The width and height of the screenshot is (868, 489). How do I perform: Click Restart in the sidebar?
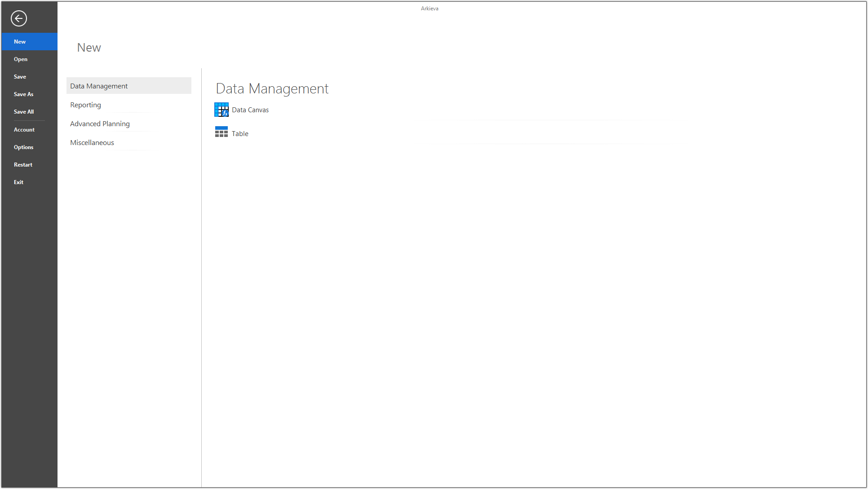click(x=29, y=165)
